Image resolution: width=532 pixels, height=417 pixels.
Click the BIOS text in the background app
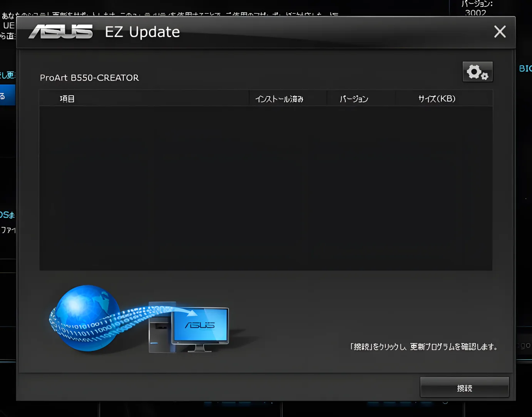click(x=526, y=68)
